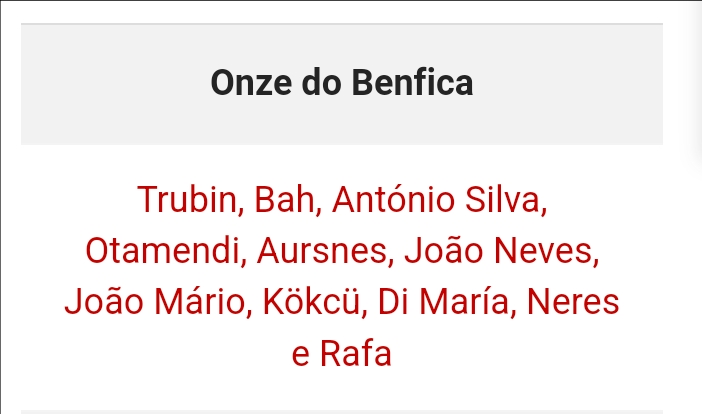Click João Mário in the lineup
Screen dimensions: 702x414
(155, 302)
